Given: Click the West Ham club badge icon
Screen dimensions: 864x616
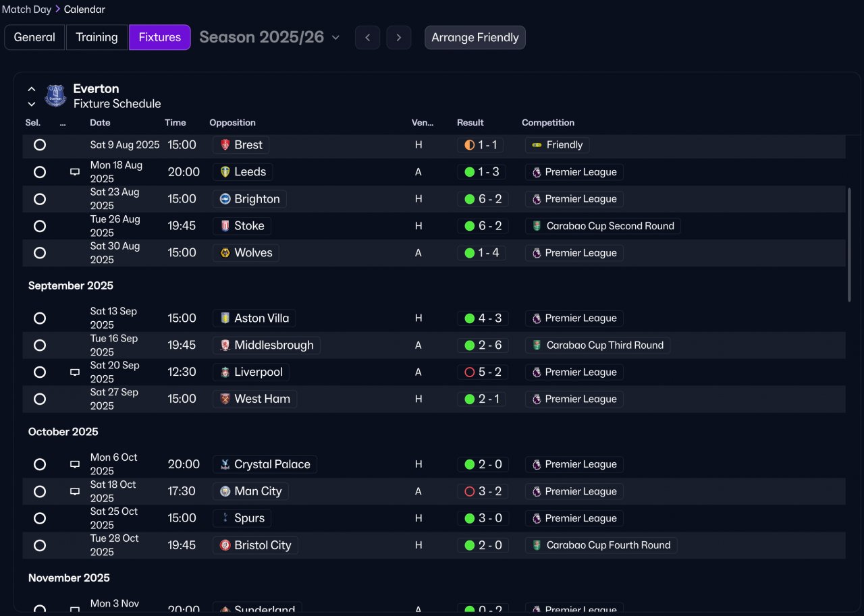Looking at the screenshot, I should [225, 399].
